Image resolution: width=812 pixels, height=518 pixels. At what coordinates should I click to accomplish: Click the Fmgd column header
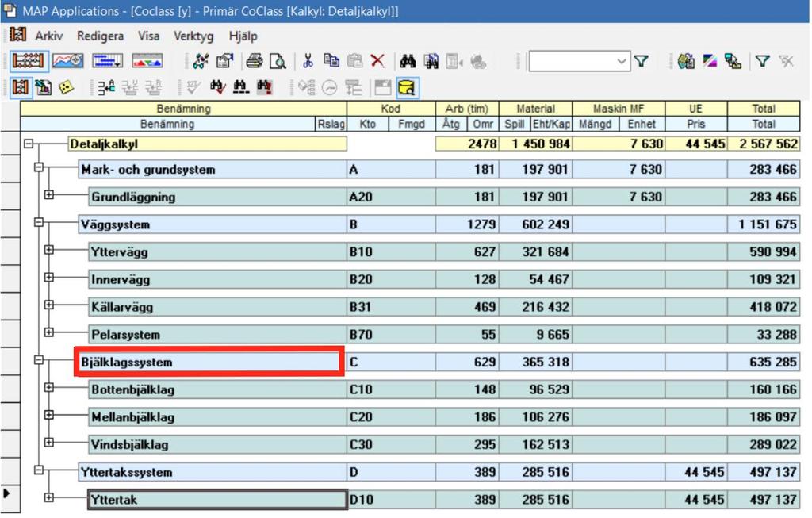412,125
